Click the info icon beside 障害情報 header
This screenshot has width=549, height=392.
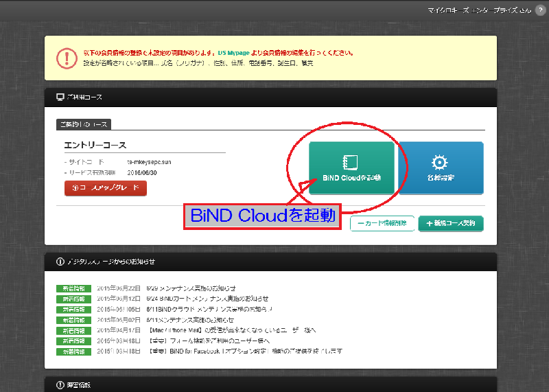[60, 385]
